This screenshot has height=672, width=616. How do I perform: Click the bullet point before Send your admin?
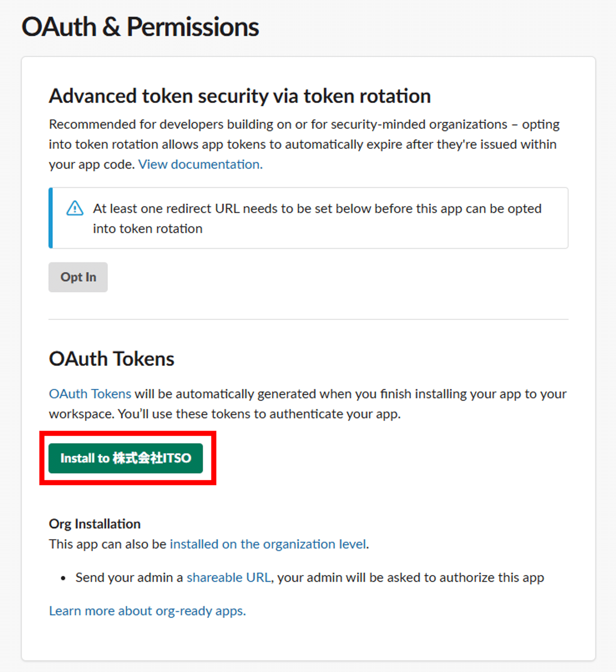pos(63,578)
